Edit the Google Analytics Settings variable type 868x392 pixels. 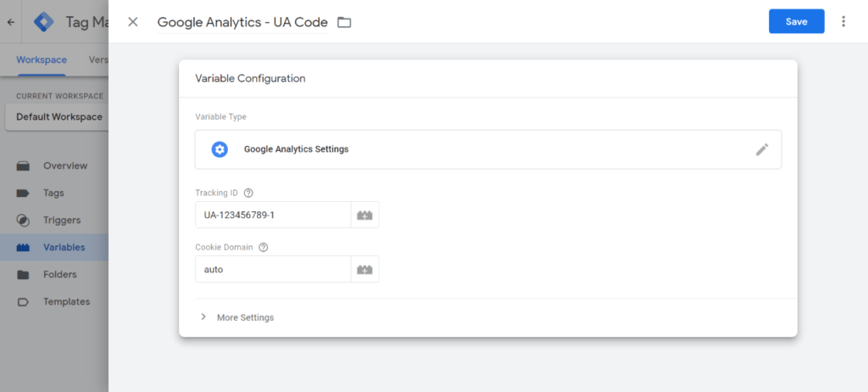coord(762,149)
